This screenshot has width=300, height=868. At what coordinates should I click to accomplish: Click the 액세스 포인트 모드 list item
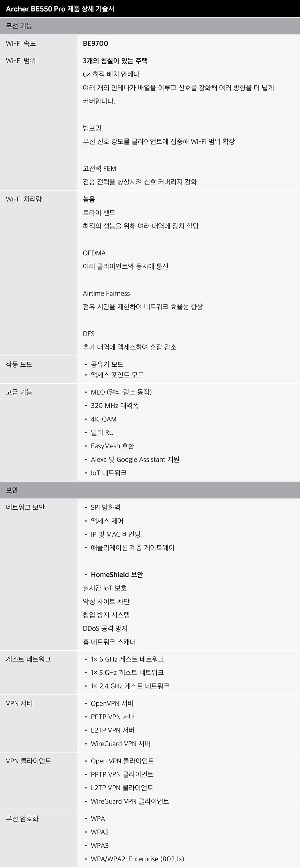click(117, 375)
